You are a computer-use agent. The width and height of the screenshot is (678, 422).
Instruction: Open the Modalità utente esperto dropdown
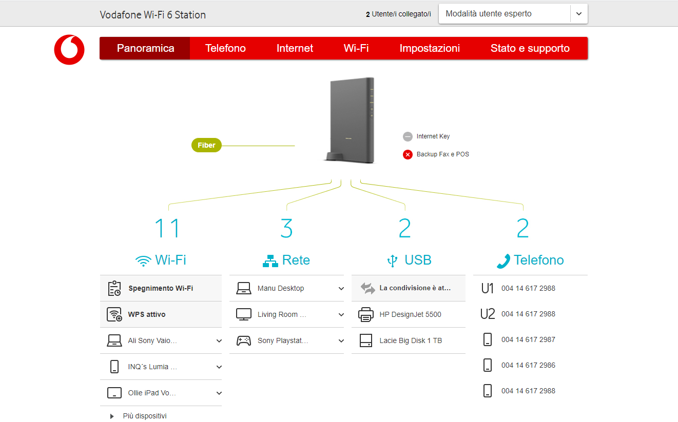pos(513,14)
